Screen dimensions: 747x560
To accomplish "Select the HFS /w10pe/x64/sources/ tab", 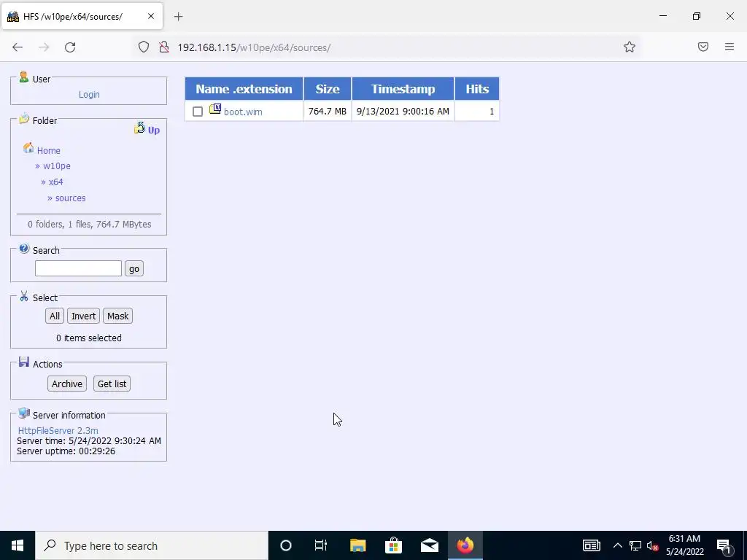I will click(x=82, y=17).
